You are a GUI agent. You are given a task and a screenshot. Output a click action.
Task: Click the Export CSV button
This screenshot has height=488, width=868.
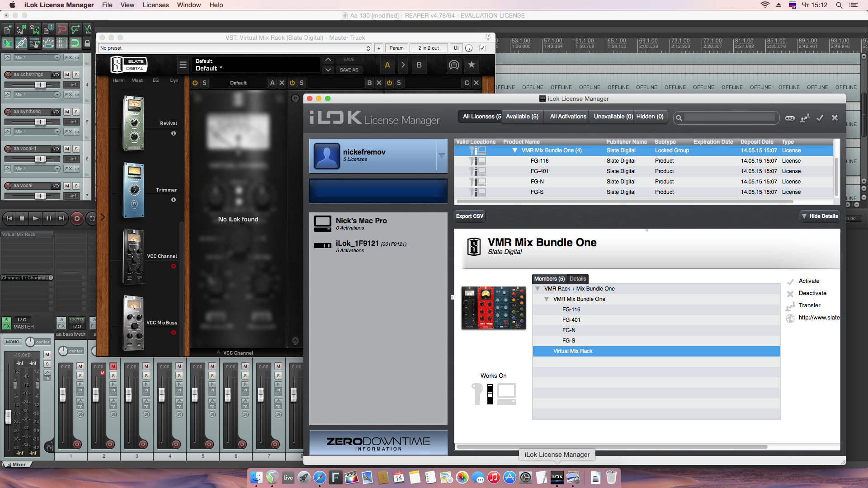coord(469,216)
